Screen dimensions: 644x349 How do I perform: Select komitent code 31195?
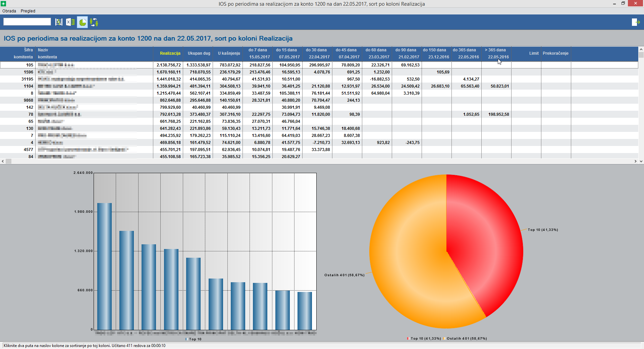point(28,79)
